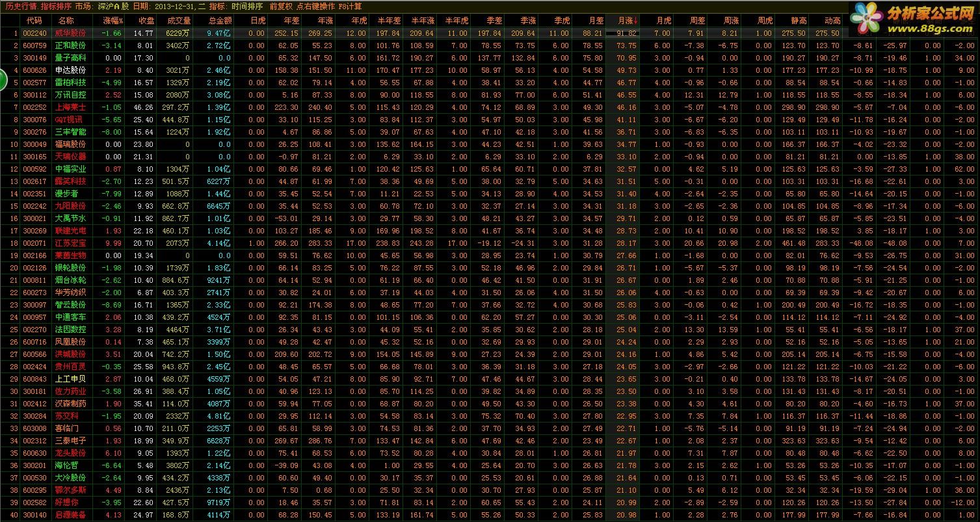
Task: Select stock row 鄂尔多斯
Action: point(490,490)
